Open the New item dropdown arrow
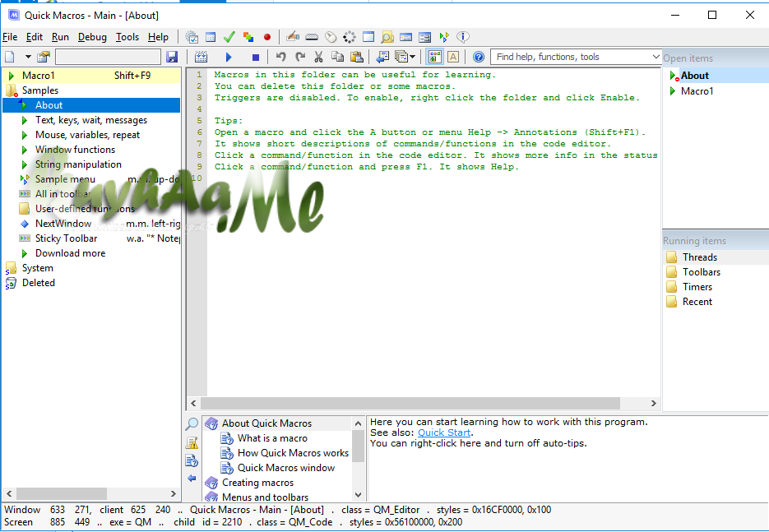 [x=28, y=57]
